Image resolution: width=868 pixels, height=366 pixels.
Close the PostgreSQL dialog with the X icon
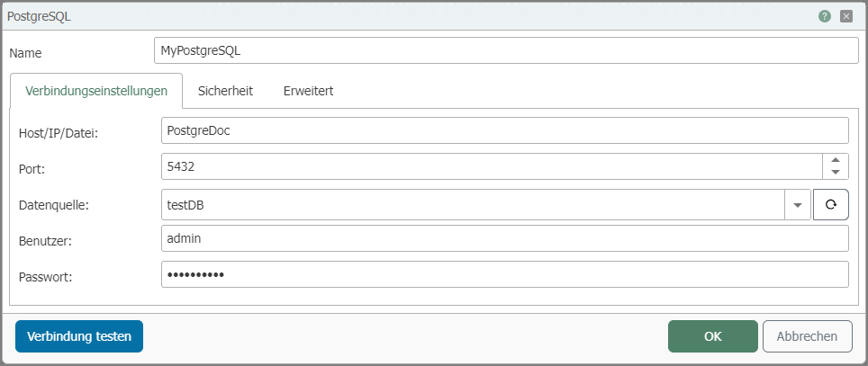tap(846, 16)
